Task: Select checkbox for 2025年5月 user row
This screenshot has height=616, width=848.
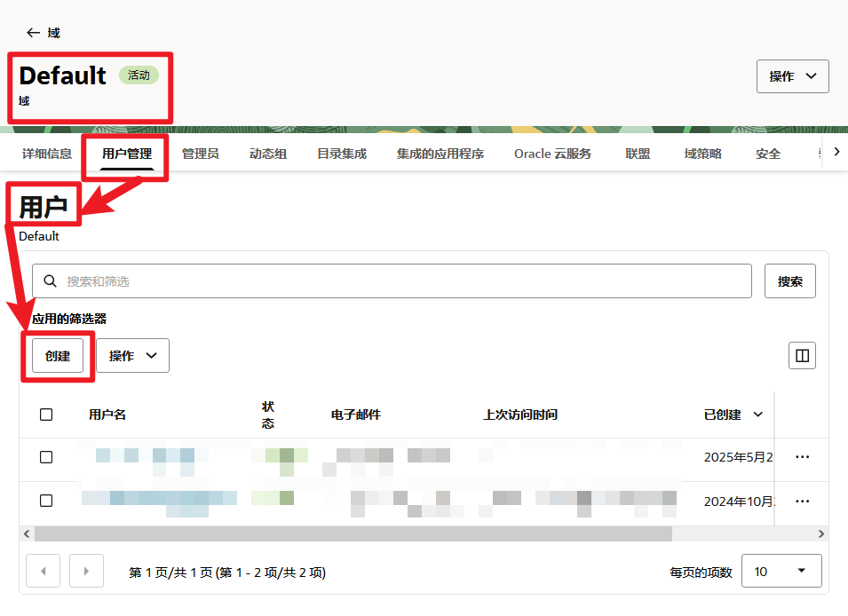Action: click(46, 457)
